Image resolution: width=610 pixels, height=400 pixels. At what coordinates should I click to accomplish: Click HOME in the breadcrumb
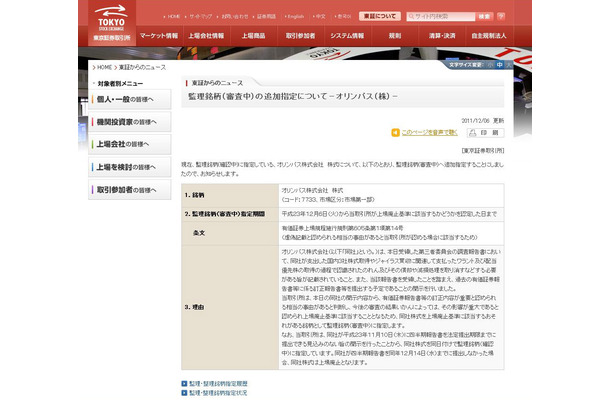coord(104,67)
